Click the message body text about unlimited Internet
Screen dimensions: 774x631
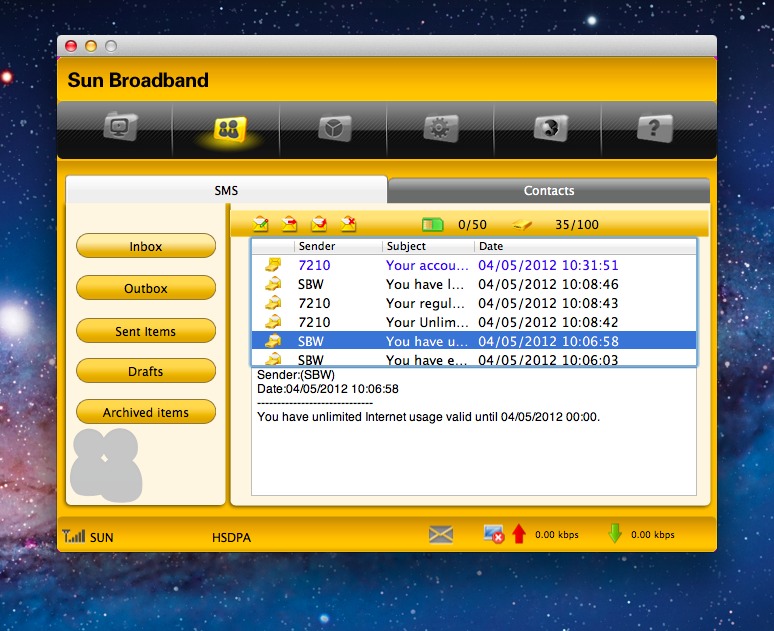pyautogui.click(x=428, y=417)
